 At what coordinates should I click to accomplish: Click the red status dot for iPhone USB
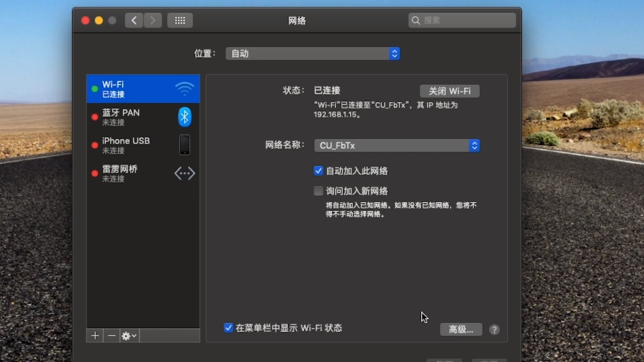point(95,145)
